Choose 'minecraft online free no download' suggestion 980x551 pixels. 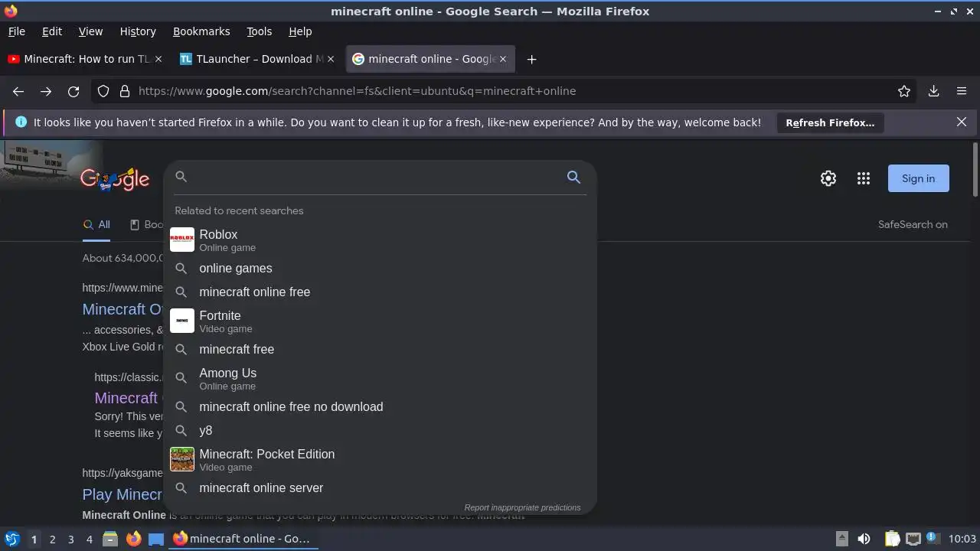pos(380,407)
